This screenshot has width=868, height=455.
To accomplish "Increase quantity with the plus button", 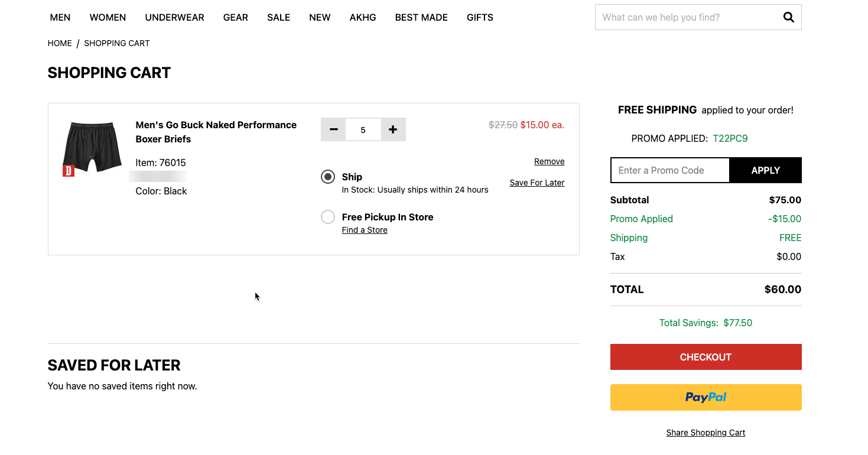I will click(x=393, y=129).
